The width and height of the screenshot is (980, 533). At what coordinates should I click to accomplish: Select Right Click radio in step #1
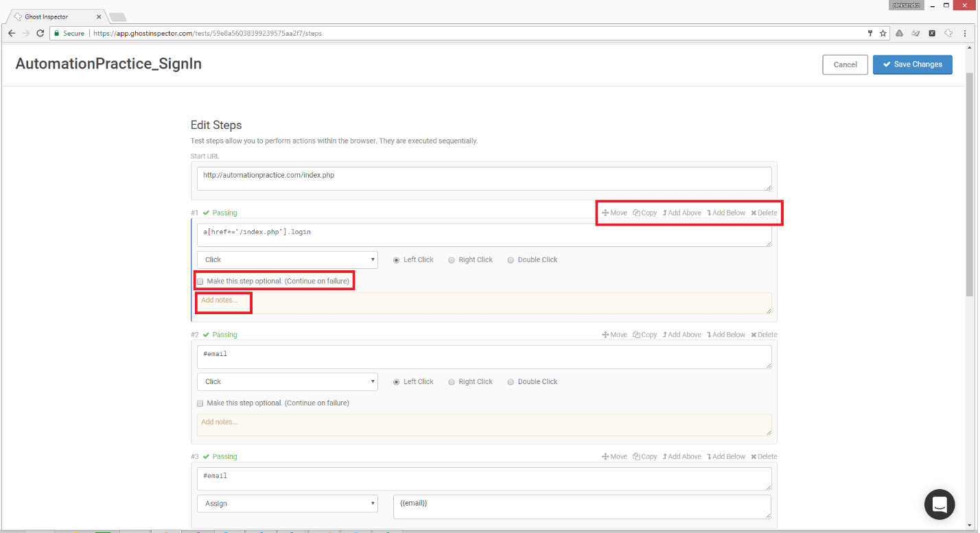click(x=452, y=260)
